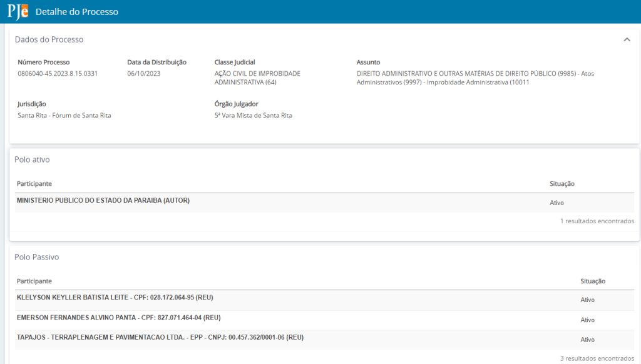Click the Detalhe do Processo page title
This screenshot has height=364, width=641.
(76, 12)
